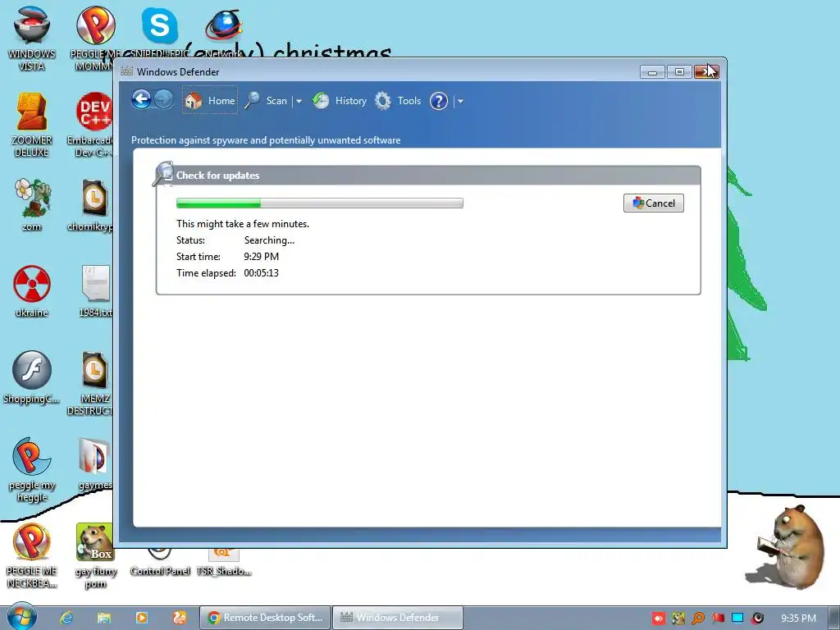Screen dimensions: 840x630
Task: Cancel the update check
Action: 654,203
